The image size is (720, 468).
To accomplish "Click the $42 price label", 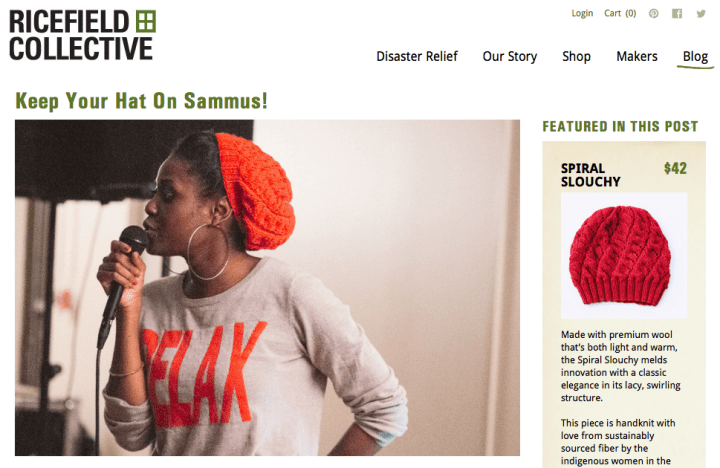I will click(675, 169).
